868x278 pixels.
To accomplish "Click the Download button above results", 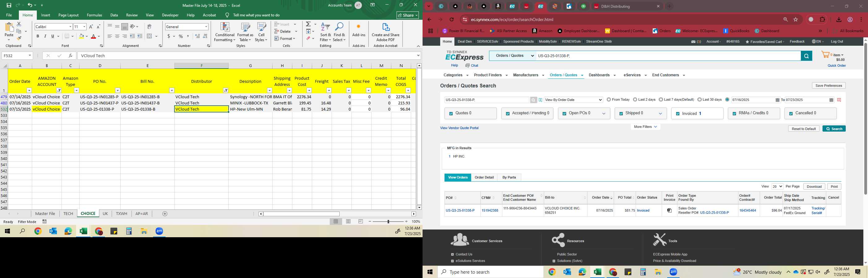I will tap(814, 187).
